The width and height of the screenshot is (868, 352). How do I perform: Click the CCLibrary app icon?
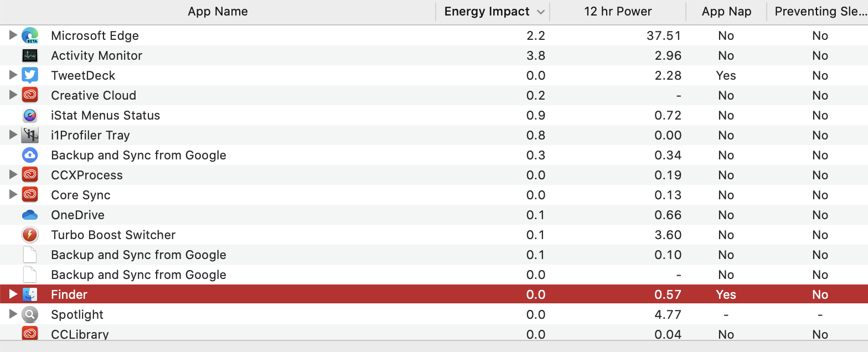pos(30,334)
